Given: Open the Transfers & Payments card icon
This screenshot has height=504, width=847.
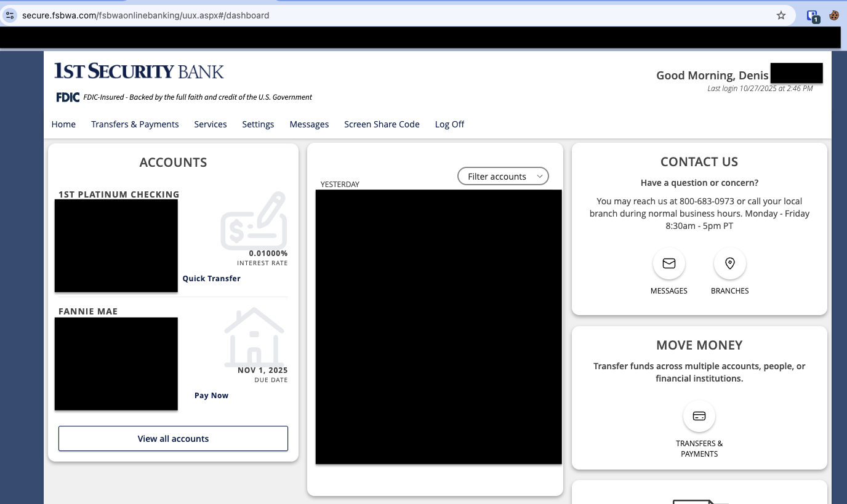Looking at the screenshot, I should pos(699,416).
